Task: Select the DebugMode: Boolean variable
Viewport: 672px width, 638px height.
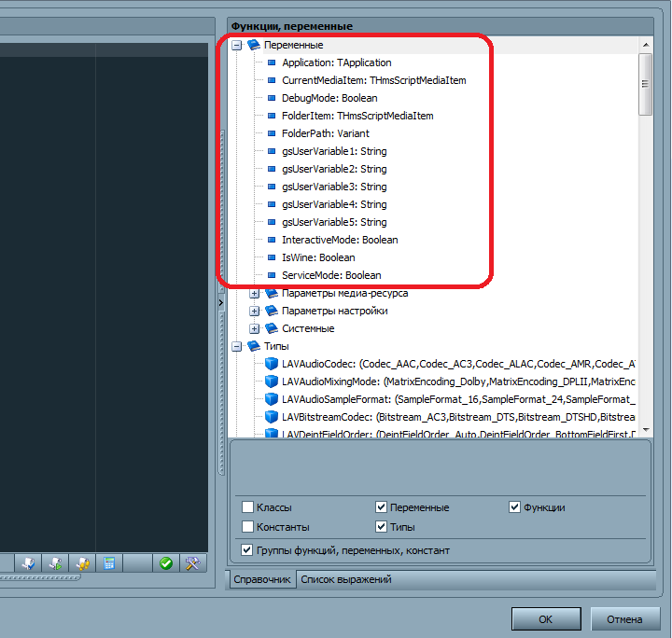Action: point(329,98)
